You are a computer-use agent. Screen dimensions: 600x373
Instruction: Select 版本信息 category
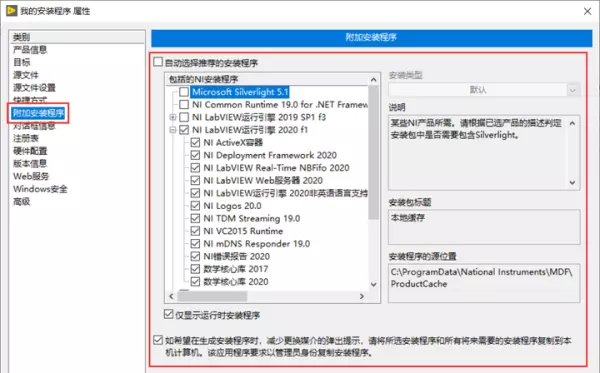click(30, 163)
